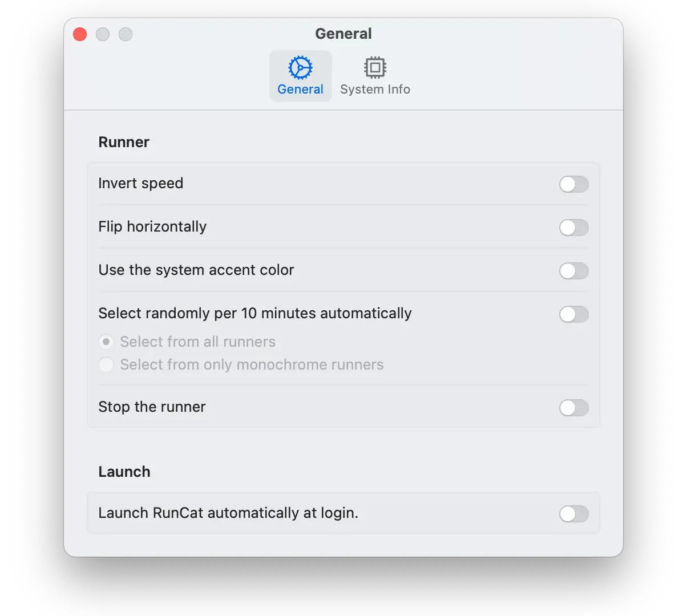Switch to the General tab label
The width and height of the screenshot is (687, 616).
point(300,90)
